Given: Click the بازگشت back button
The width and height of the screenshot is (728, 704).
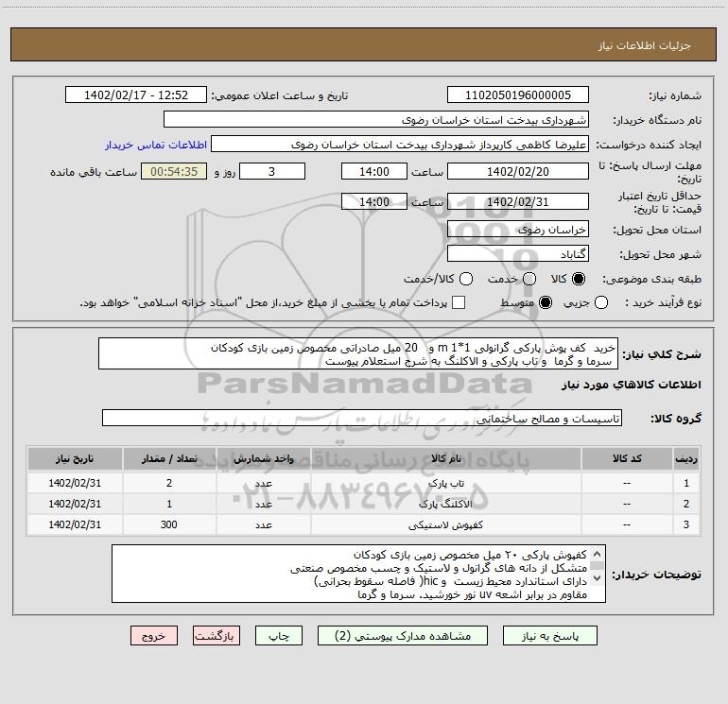Looking at the screenshot, I should 217,636.
